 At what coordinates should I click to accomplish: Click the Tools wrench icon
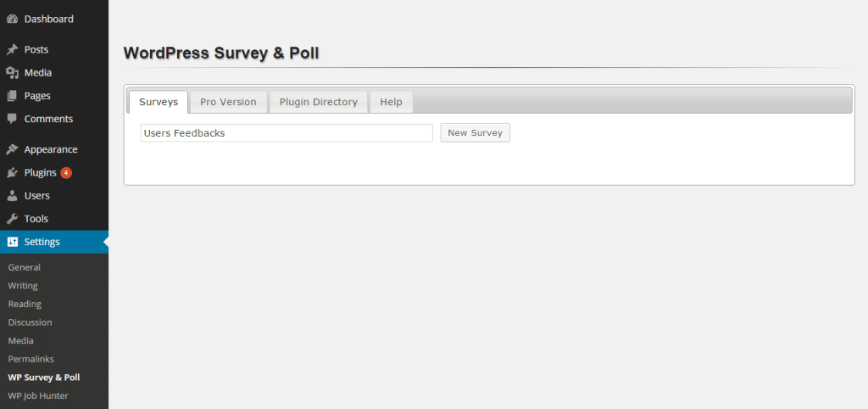(x=12, y=219)
